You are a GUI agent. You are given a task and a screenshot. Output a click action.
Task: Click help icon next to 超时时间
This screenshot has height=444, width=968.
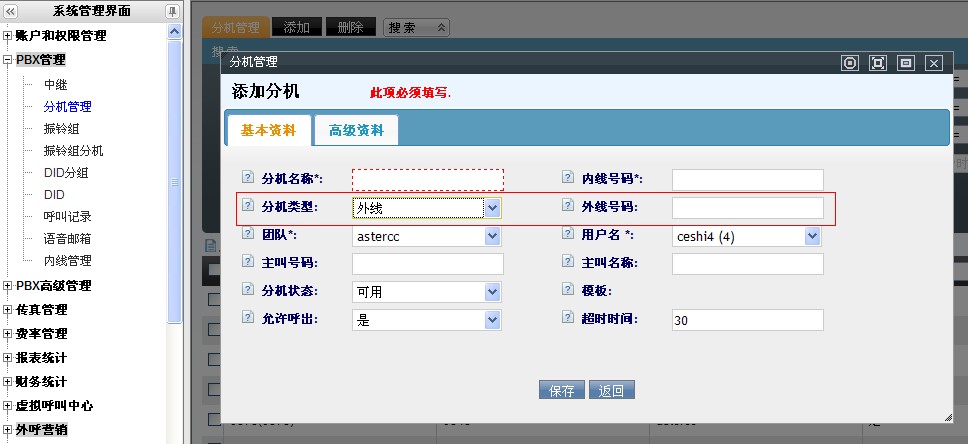568,318
